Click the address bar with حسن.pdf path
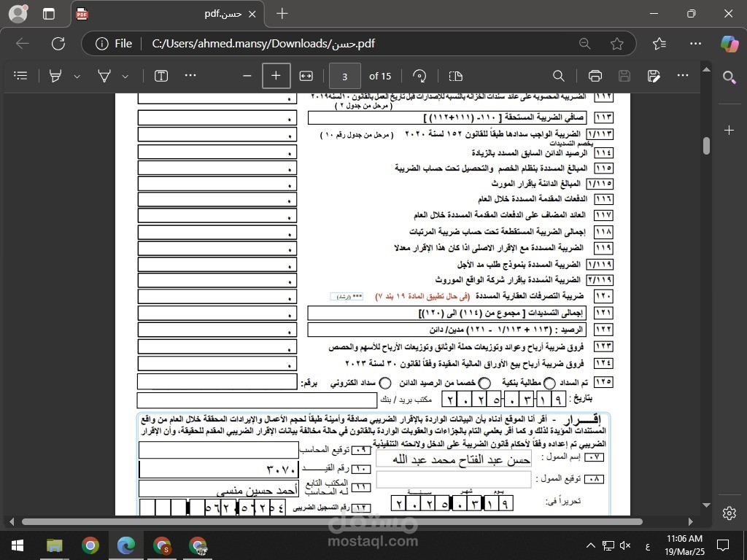 coord(263,44)
